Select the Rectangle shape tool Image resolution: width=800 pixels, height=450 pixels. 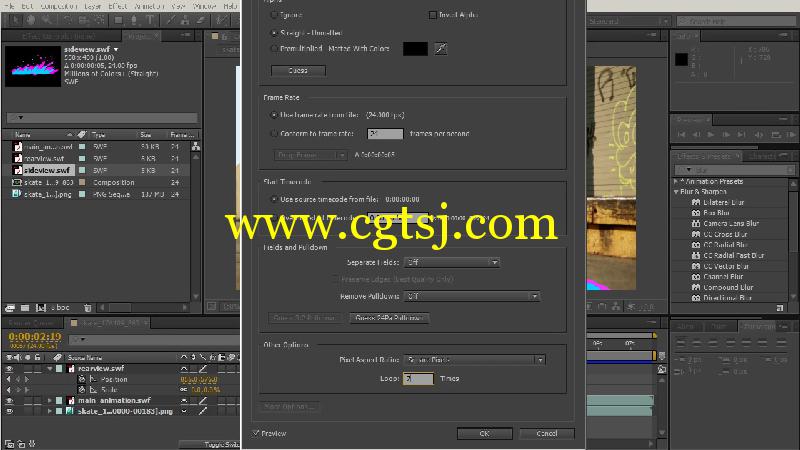tap(118, 20)
